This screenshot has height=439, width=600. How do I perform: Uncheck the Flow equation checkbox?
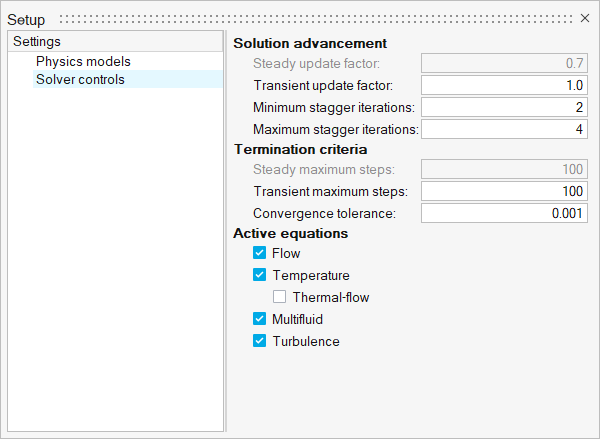[260, 254]
